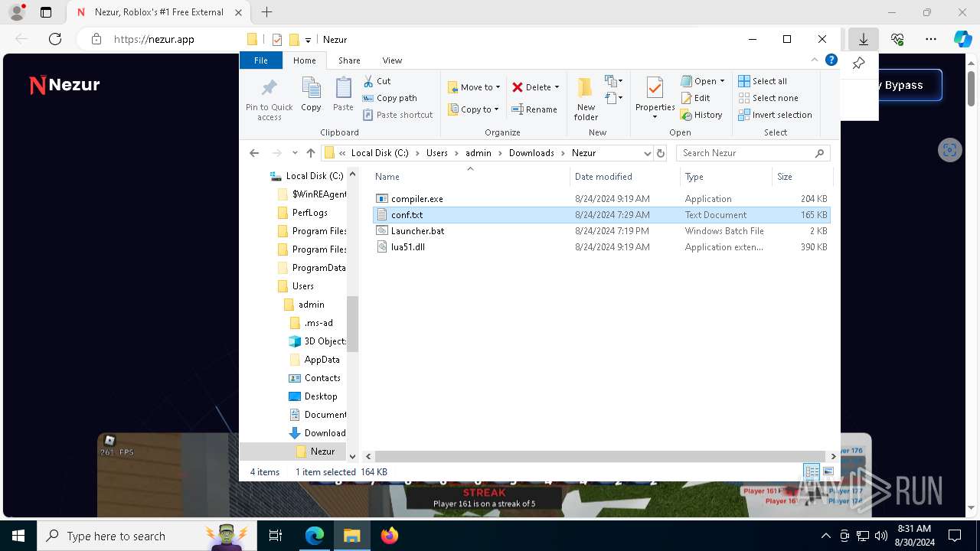This screenshot has width=980, height=551.
Task: Open the File menu tab
Action: tap(261, 60)
